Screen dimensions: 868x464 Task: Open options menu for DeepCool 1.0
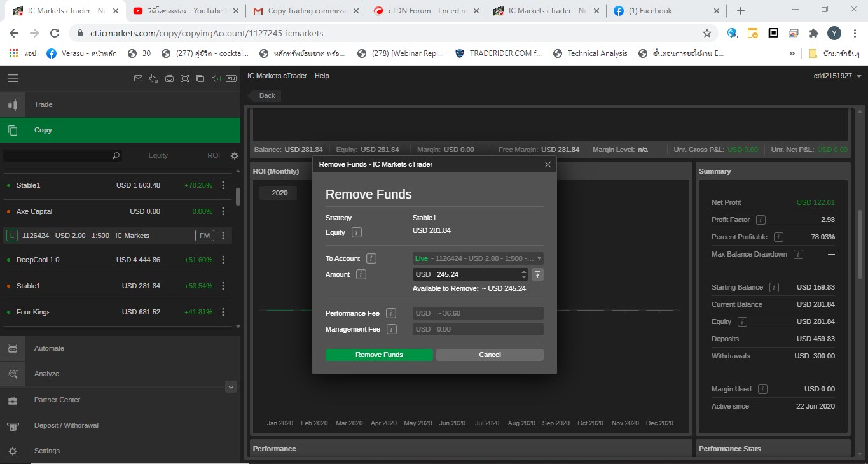(223, 260)
